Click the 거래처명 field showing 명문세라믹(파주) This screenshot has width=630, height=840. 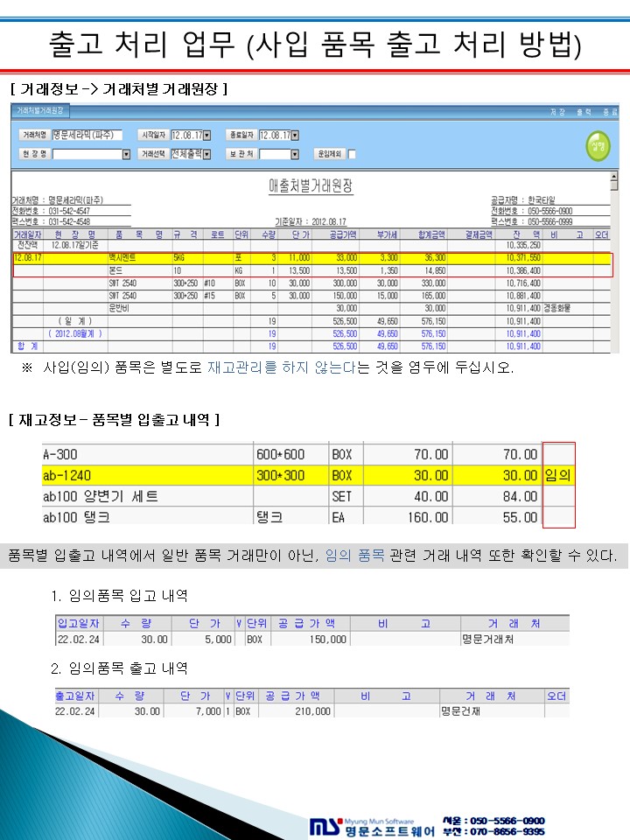(87, 135)
